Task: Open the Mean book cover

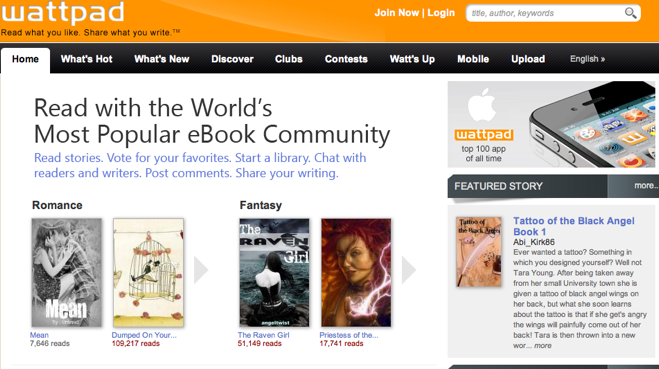Action: pyautogui.click(x=66, y=272)
